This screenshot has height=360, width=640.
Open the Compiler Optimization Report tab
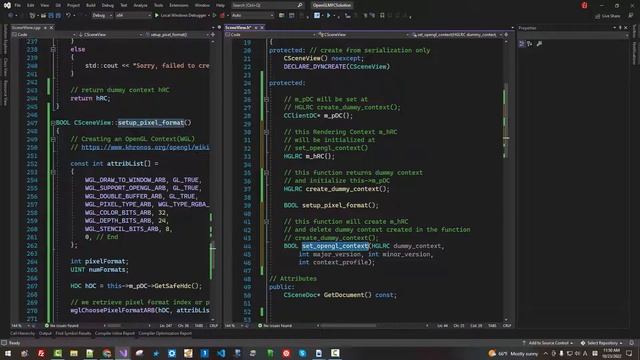(x=165, y=333)
